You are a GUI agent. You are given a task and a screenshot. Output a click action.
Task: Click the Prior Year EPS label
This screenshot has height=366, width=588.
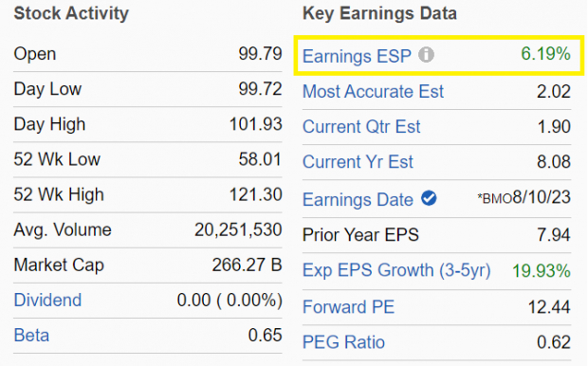tap(360, 235)
